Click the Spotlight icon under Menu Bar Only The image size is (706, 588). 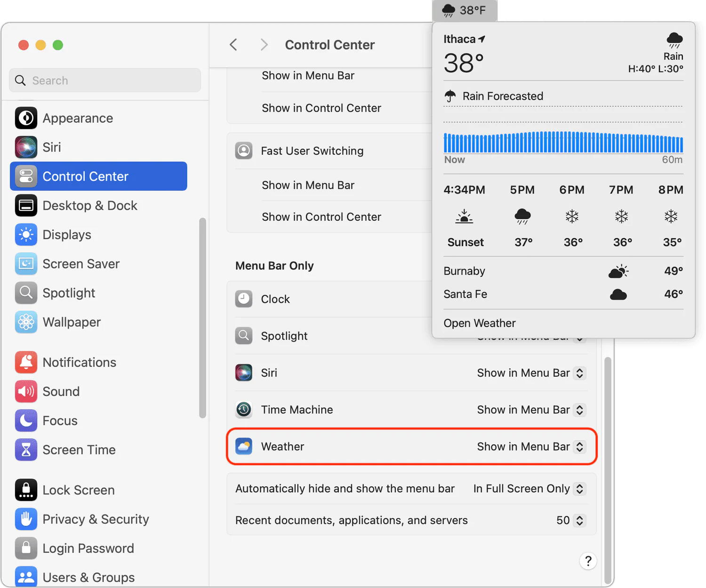(x=244, y=336)
